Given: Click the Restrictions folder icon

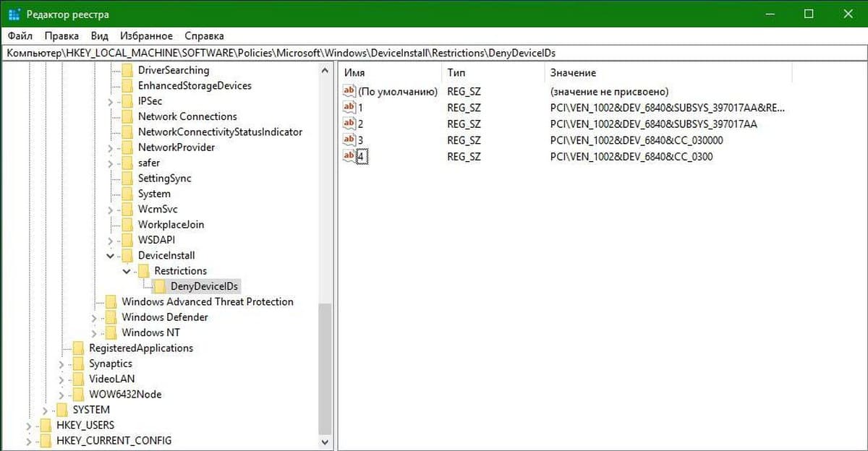Looking at the screenshot, I should pos(143,270).
